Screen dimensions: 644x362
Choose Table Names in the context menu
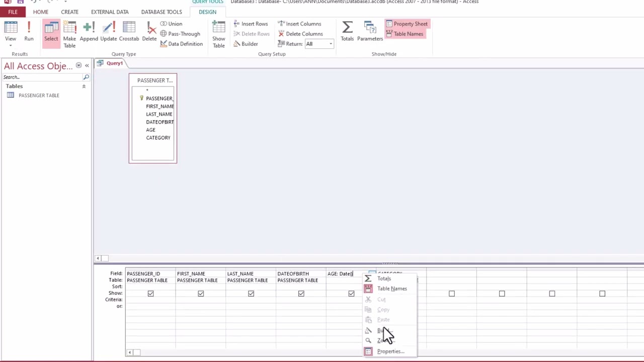(390, 289)
